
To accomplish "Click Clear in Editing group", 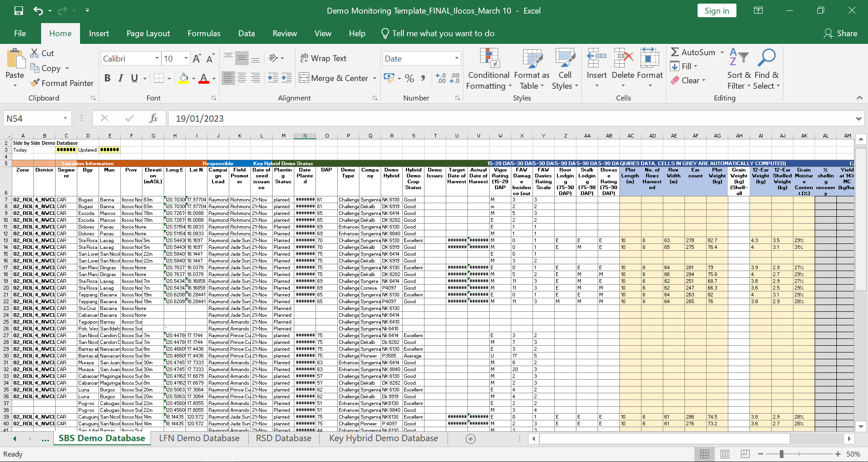I will (x=688, y=80).
